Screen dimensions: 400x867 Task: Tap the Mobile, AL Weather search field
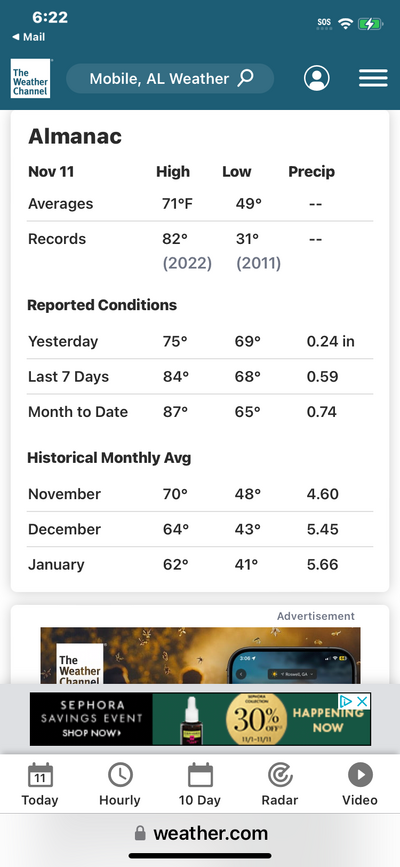tap(170, 79)
